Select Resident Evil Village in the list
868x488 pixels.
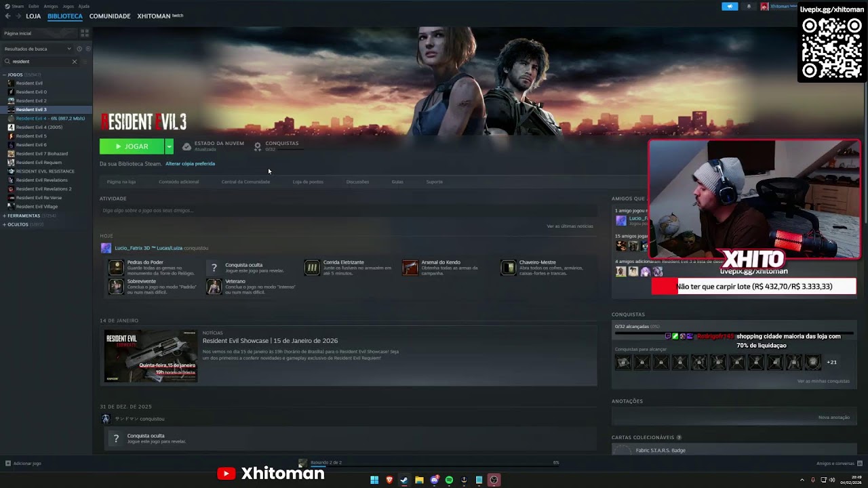pos(37,206)
